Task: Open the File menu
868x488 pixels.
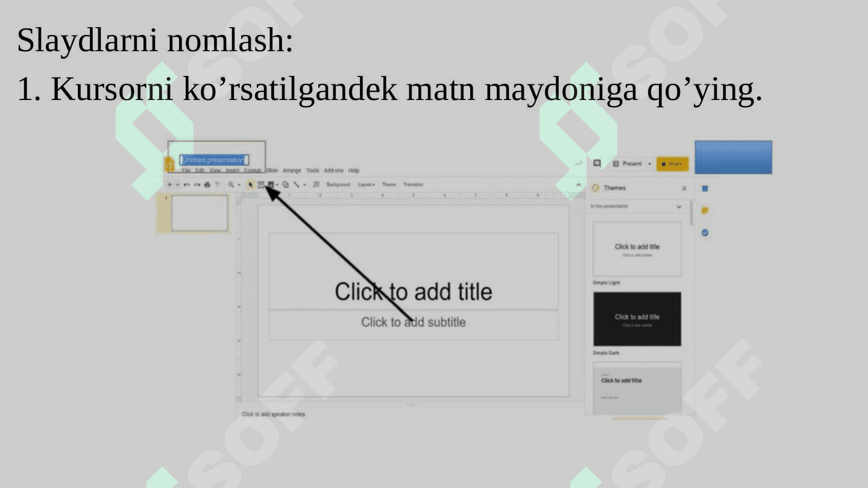Action: [186, 170]
